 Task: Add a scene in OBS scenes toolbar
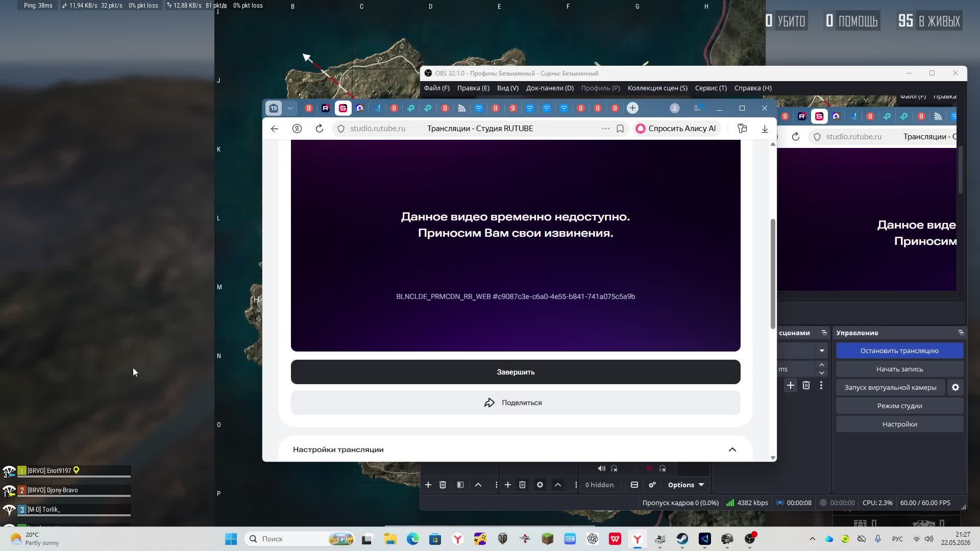428,485
